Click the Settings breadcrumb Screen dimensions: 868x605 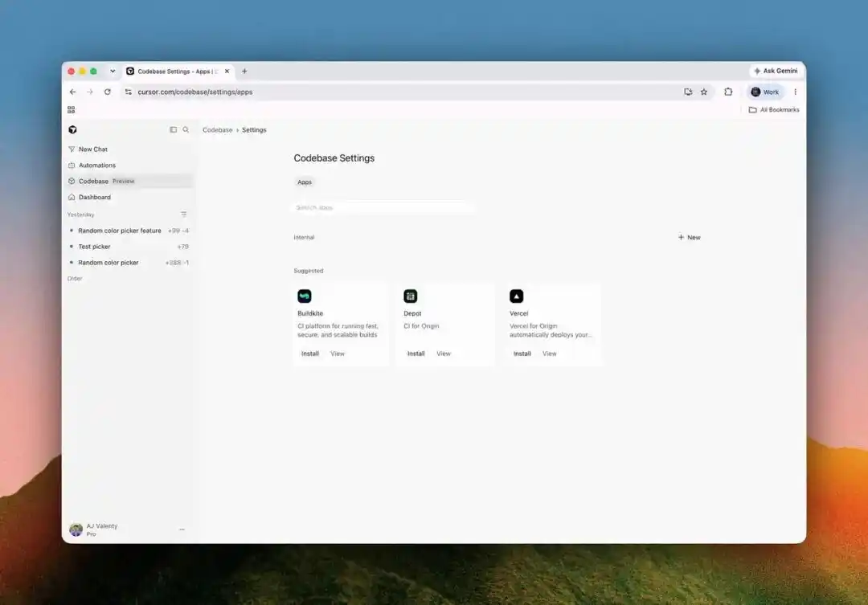click(x=254, y=130)
